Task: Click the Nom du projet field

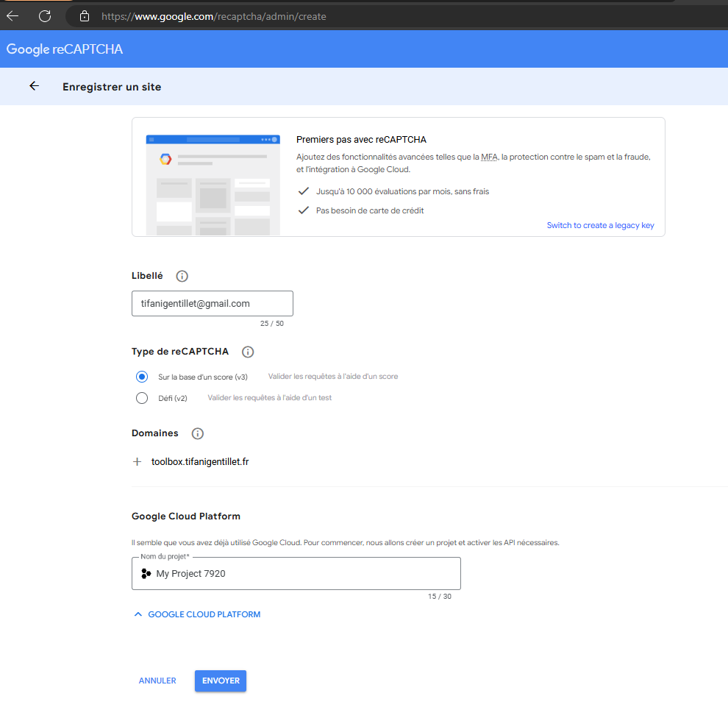Action: [x=301, y=573]
